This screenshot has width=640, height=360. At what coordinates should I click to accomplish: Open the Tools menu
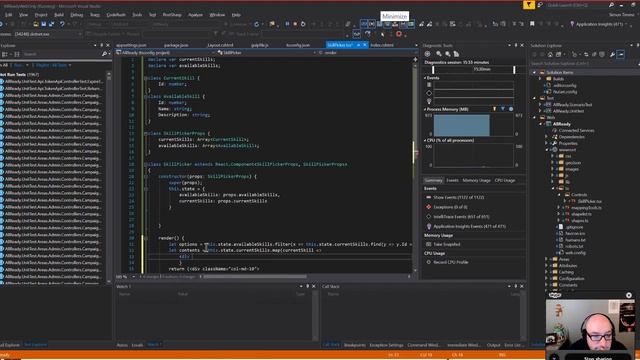(x=137, y=15)
